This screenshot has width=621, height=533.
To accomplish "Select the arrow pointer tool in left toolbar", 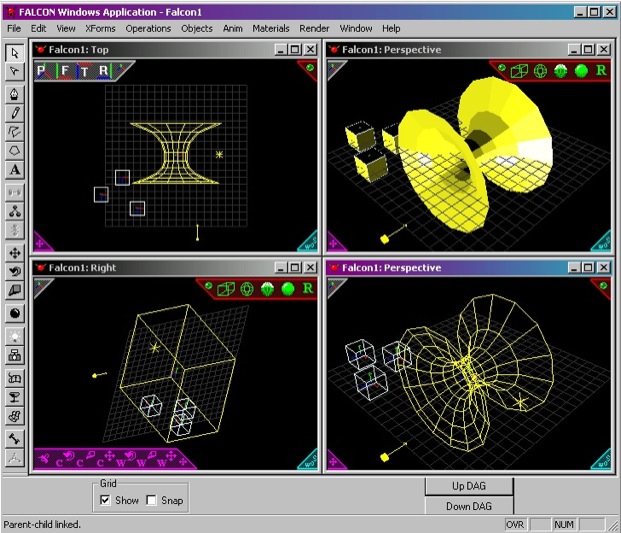I will point(15,53).
